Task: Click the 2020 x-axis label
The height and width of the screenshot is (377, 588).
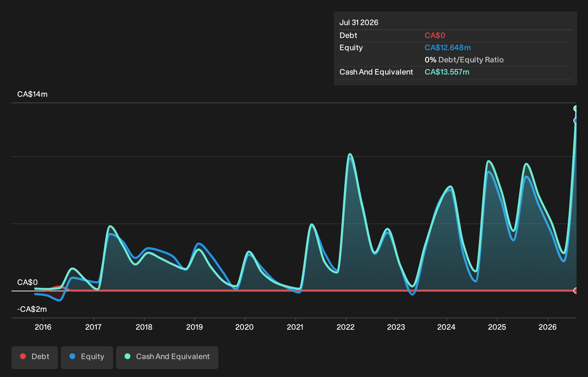Action: (245, 327)
